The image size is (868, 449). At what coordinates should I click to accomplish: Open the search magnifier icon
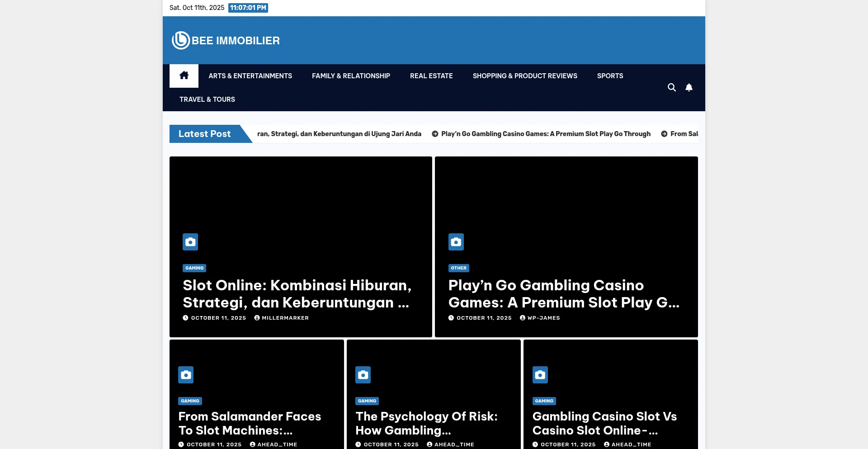coord(672,88)
